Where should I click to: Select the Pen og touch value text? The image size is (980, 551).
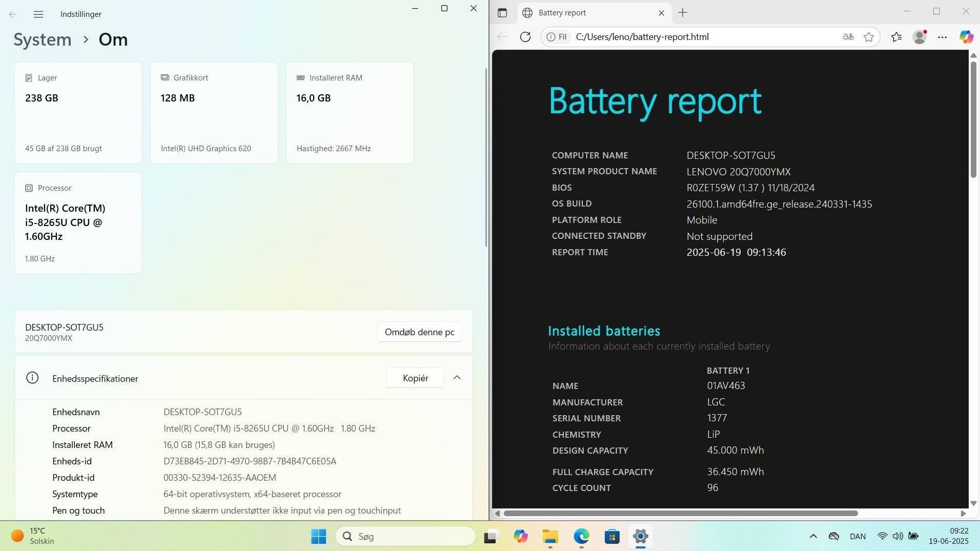(282, 511)
